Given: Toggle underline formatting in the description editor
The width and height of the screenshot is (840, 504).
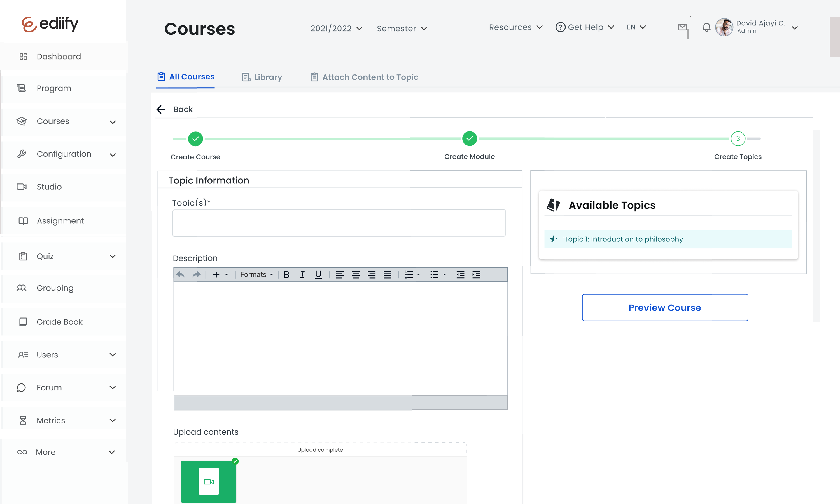Looking at the screenshot, I should click(318, 274).
